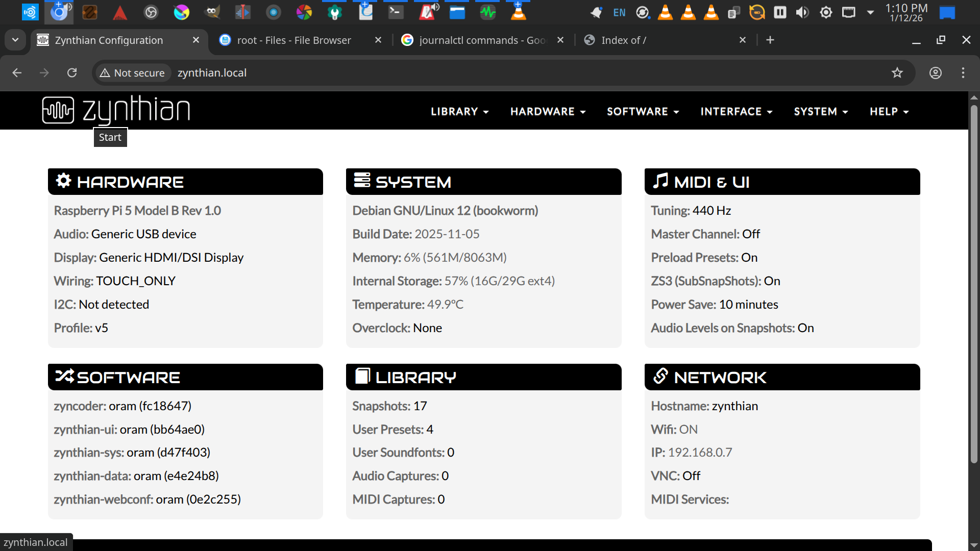Expand the LIBRARY dropdown menu
Screen dimensions: 980x551
(459, 112)
